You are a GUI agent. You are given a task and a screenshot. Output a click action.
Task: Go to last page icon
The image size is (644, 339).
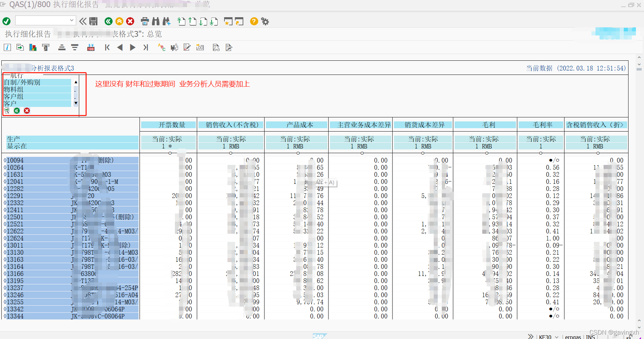(x=214, y=21)
